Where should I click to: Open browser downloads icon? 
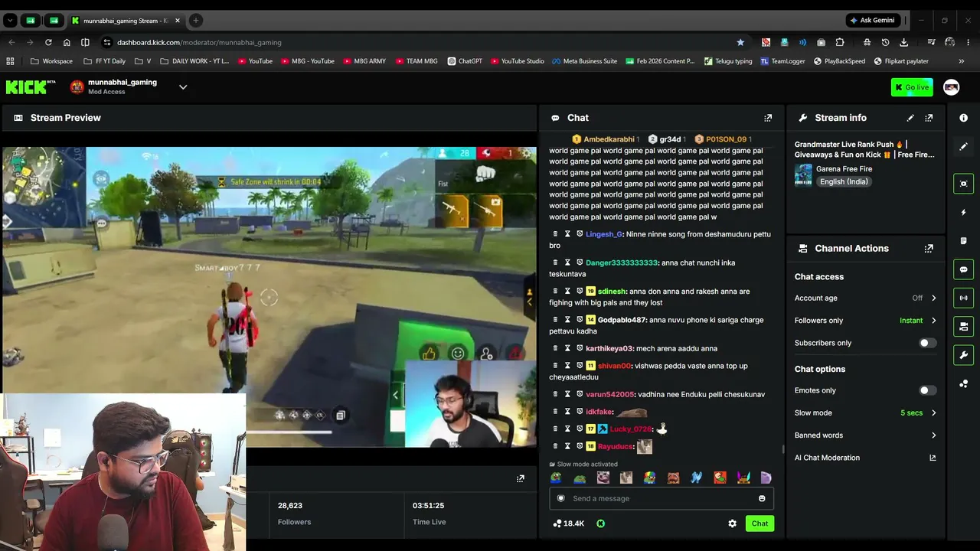tap(904, 42)
